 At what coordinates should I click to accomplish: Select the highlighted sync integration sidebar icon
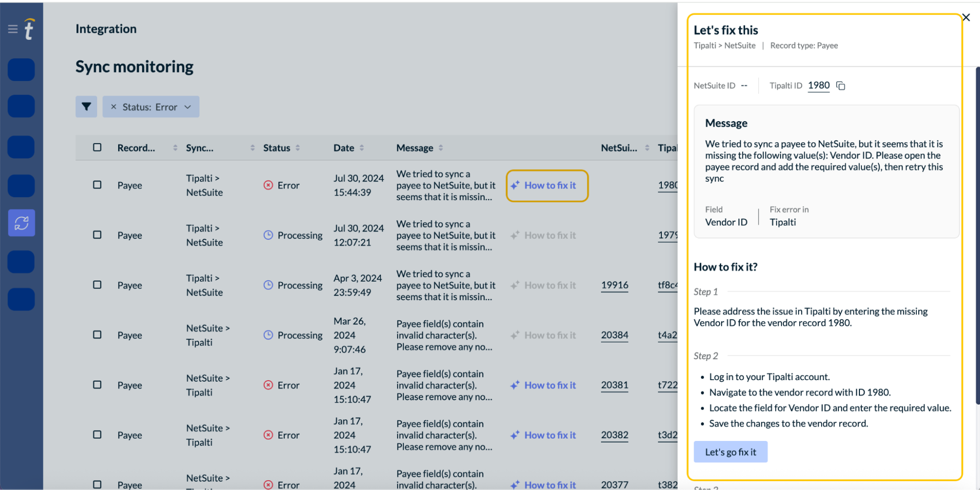(21, 223)
